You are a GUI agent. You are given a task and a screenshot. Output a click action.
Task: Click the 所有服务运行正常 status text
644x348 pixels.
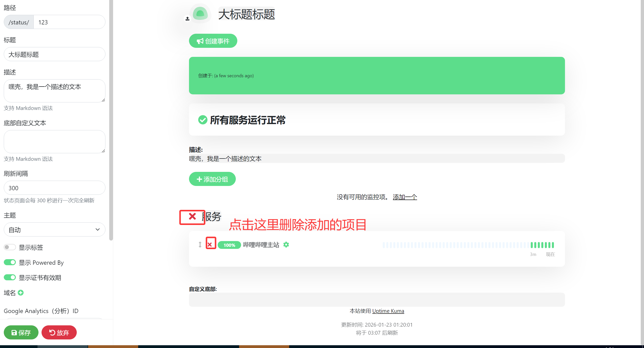(x=248, y=120)
